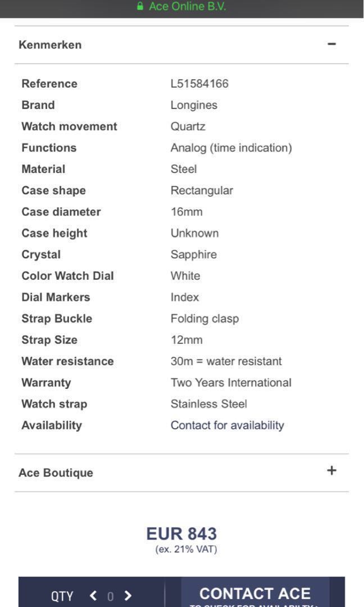Viewport: 364px width, 607px height.
Task: Click the ex. 21% VAT note
Action: point(186,549)
